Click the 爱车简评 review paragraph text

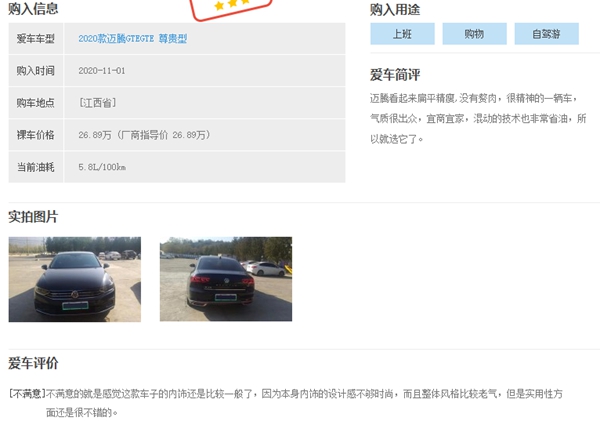tap(478, 119)
